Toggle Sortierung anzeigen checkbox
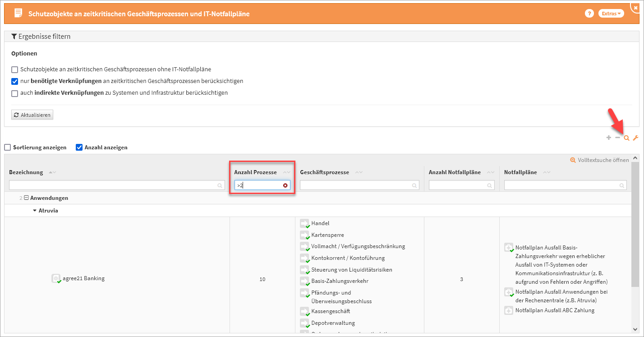This screenshot has height=337, width=644. point(8,148)
